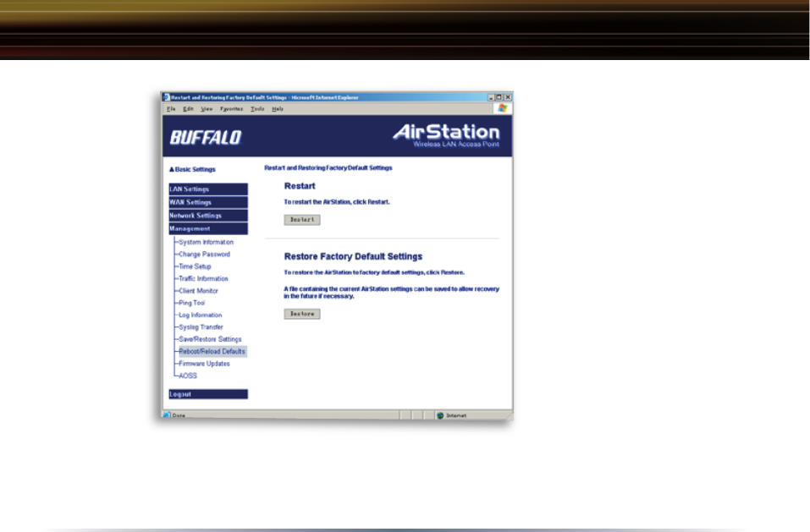The height and width of the screenshot is (532, 810).
Task: Open the File menu
Action: [171, 109]
